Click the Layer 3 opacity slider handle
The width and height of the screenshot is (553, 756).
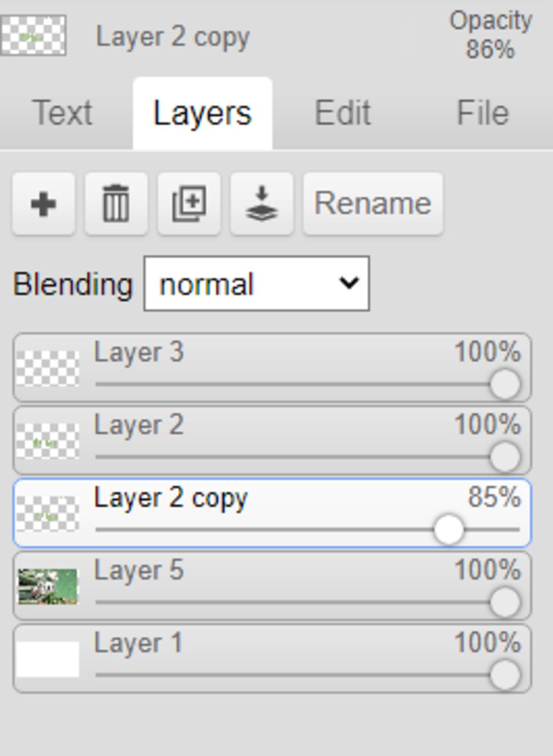[505, 384]
